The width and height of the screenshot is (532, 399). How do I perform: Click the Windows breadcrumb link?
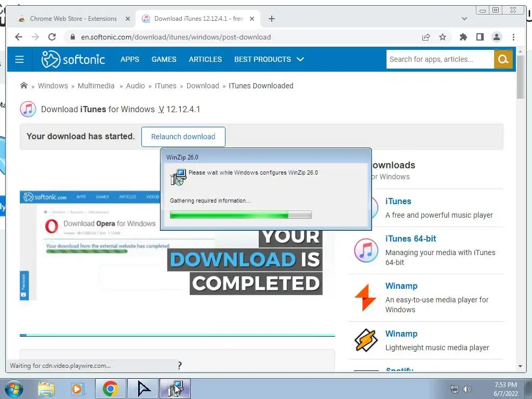(x=53, y=86)
